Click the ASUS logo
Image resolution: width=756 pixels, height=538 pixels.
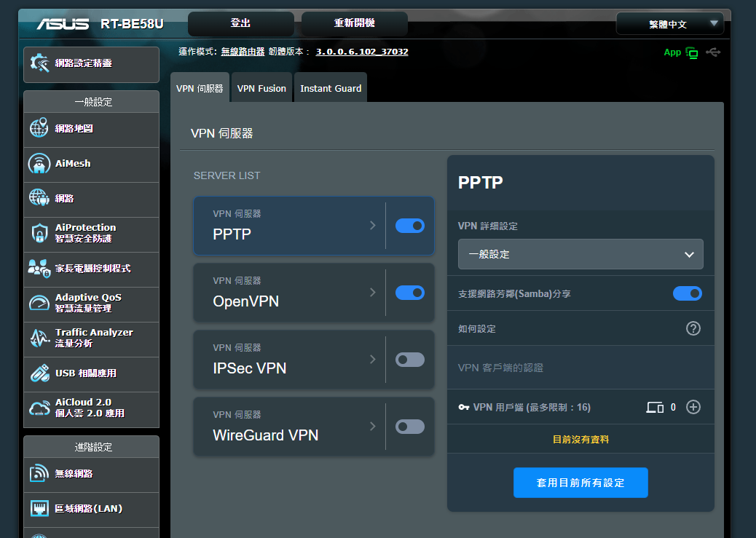(x=63, y=23)
